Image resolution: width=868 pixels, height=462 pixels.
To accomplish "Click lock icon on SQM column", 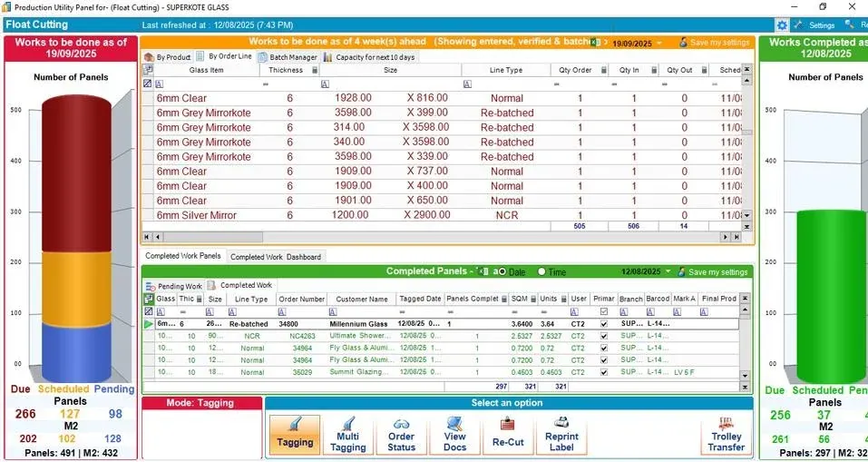I will (x=533, y=300).
